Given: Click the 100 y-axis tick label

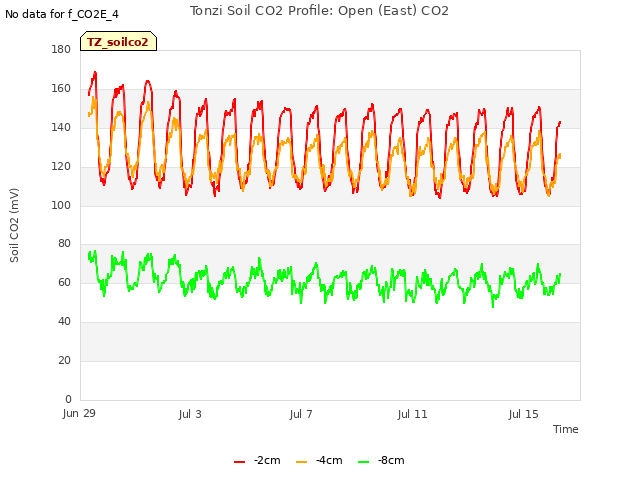Looking at the screenshot, I should pyautogui.click(x=61, y=205).
